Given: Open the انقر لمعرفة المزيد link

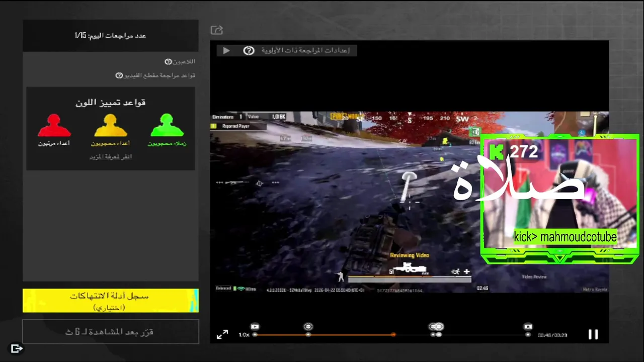Looking at the screenshot, I should [x=111, y=157].
